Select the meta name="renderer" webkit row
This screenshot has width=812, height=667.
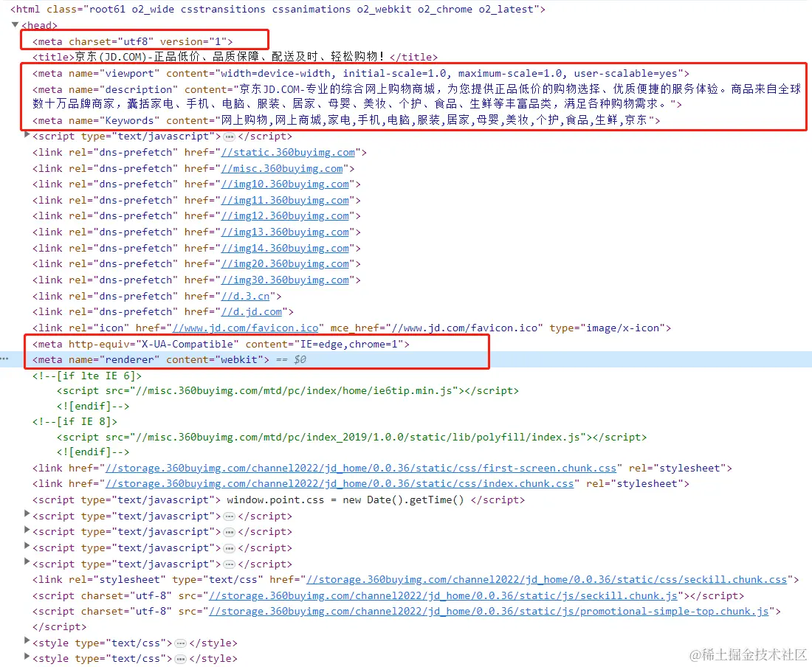[x=151, y=359]
